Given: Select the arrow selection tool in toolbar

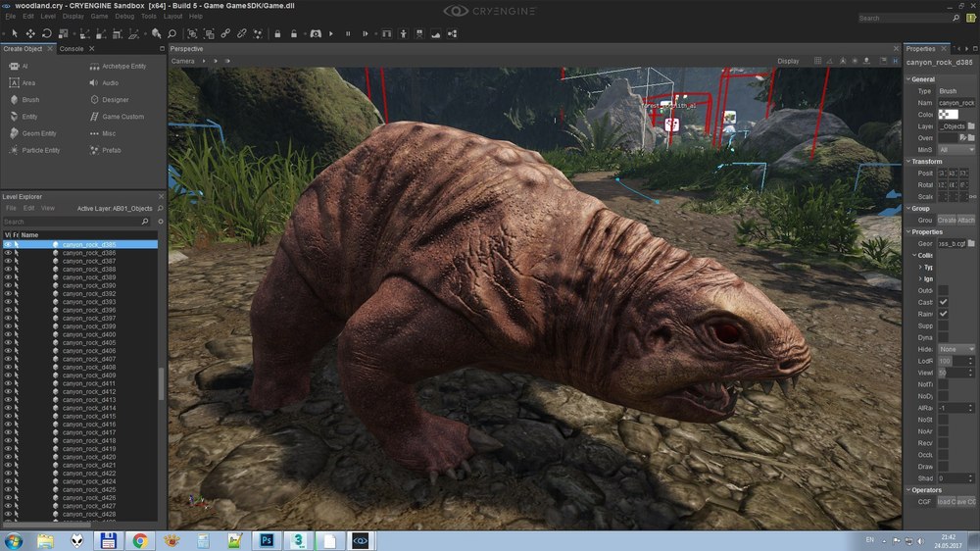Looking at the screenshot, I should (x=15, y=33).
